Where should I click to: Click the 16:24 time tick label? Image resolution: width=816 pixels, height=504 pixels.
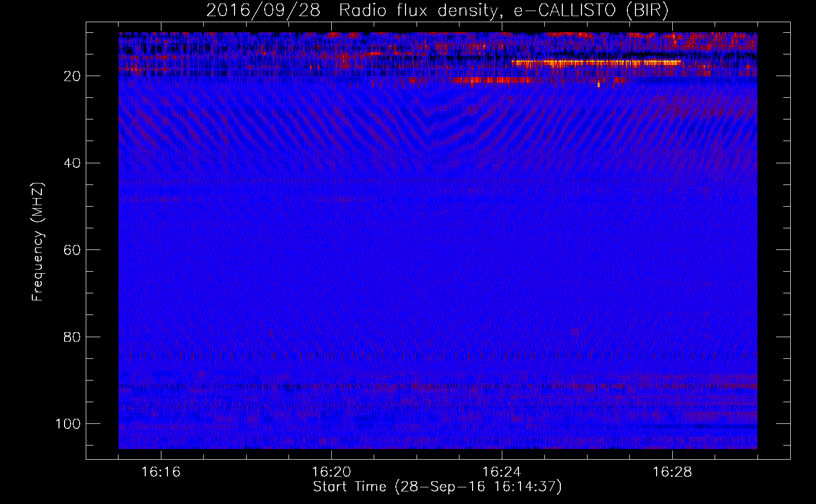[502, 472]
